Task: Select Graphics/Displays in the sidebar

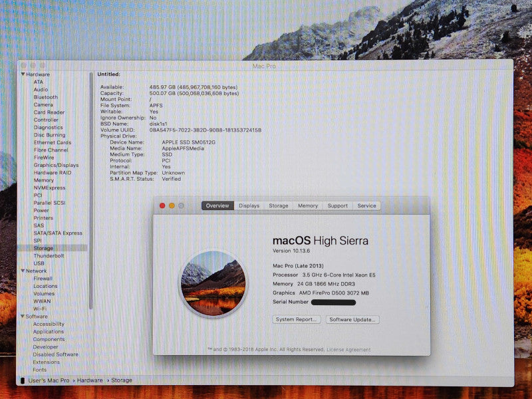Action: 56,165
